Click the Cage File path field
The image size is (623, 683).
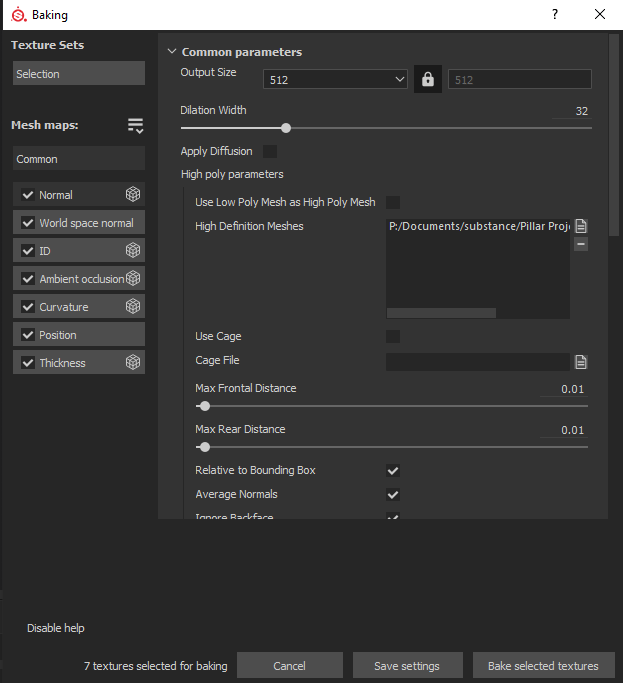coord(478,362)
